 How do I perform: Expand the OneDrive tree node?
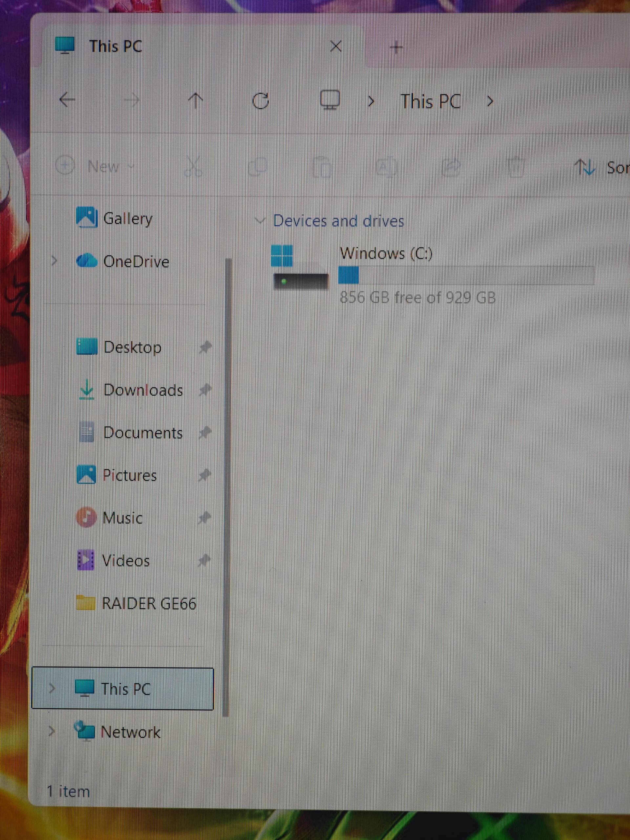(54, 261)
